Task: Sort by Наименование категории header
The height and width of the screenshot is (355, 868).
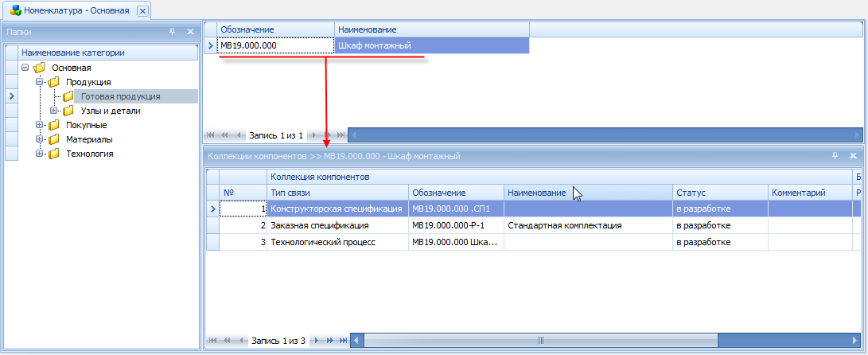Action: [108, 53]
